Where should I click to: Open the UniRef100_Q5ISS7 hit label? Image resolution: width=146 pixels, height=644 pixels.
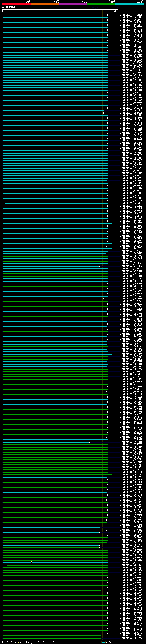tap(131, 610)
